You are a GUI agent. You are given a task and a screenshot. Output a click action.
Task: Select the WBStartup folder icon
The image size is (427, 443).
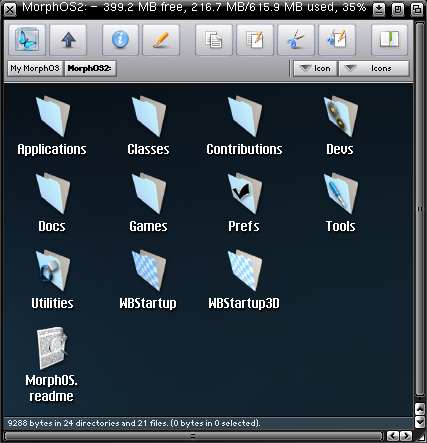pos(149,271)
